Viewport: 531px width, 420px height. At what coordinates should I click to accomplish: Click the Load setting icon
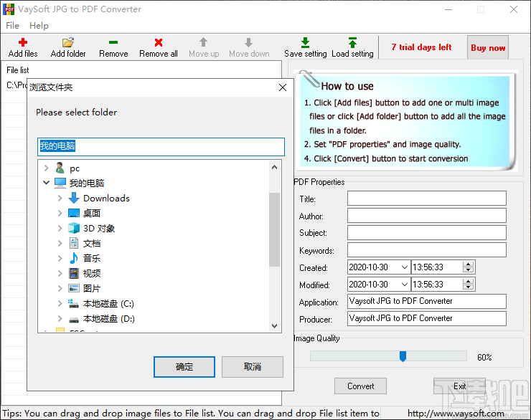352,42
